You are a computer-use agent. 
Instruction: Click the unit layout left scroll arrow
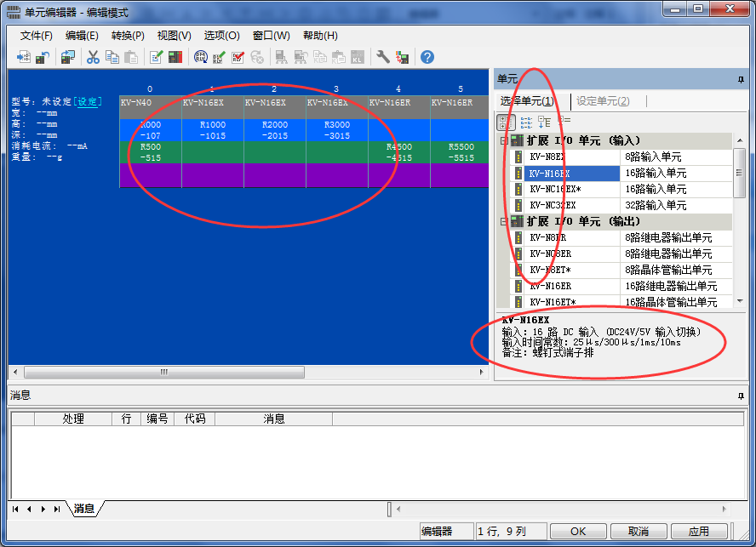15,372
